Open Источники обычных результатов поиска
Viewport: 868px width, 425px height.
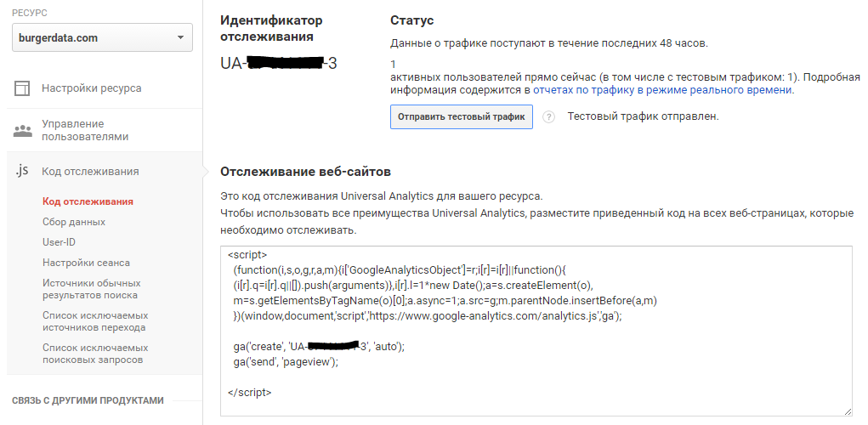click(x=90, y=289)
